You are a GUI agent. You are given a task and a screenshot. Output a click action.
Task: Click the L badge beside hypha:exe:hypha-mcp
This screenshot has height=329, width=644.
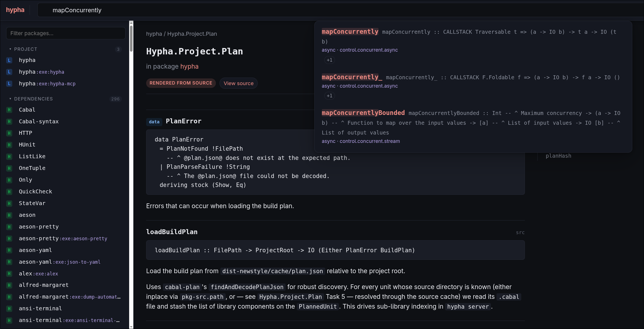pyautogui.click(x=9, y=84)
